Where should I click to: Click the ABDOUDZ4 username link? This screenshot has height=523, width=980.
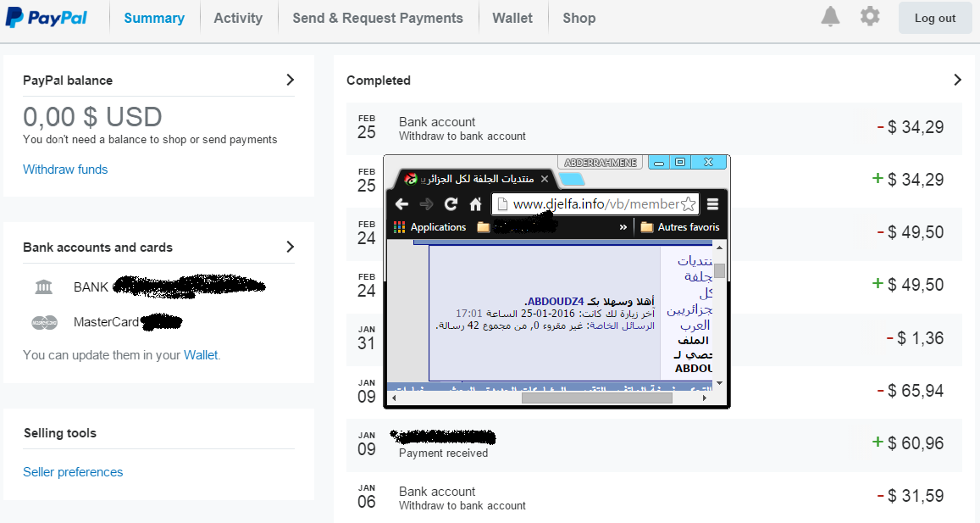coord(555,302)
